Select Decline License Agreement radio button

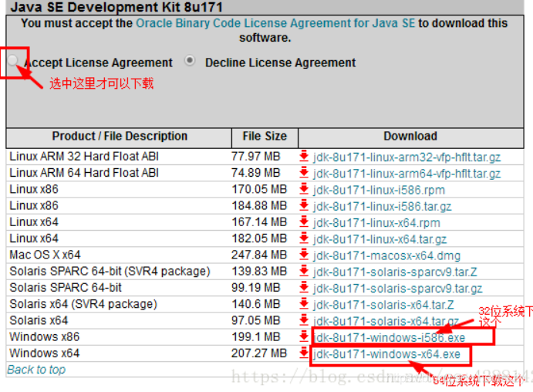click(x=190, y=60)
